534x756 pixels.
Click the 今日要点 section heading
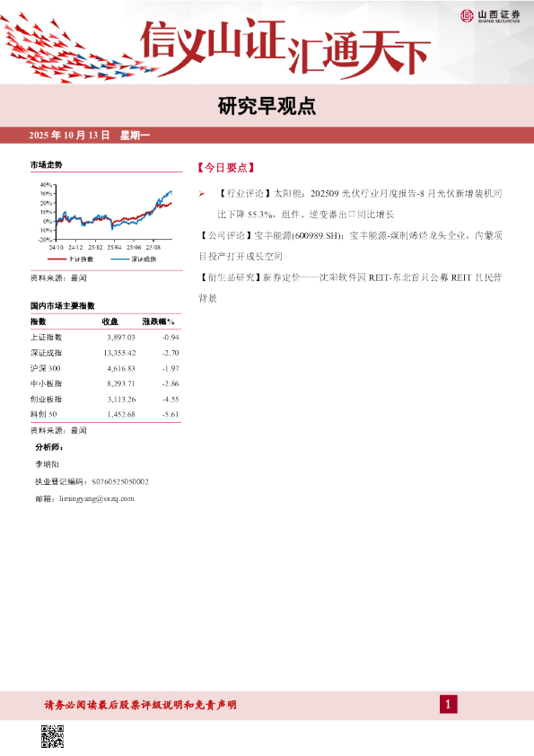(225, 168)
